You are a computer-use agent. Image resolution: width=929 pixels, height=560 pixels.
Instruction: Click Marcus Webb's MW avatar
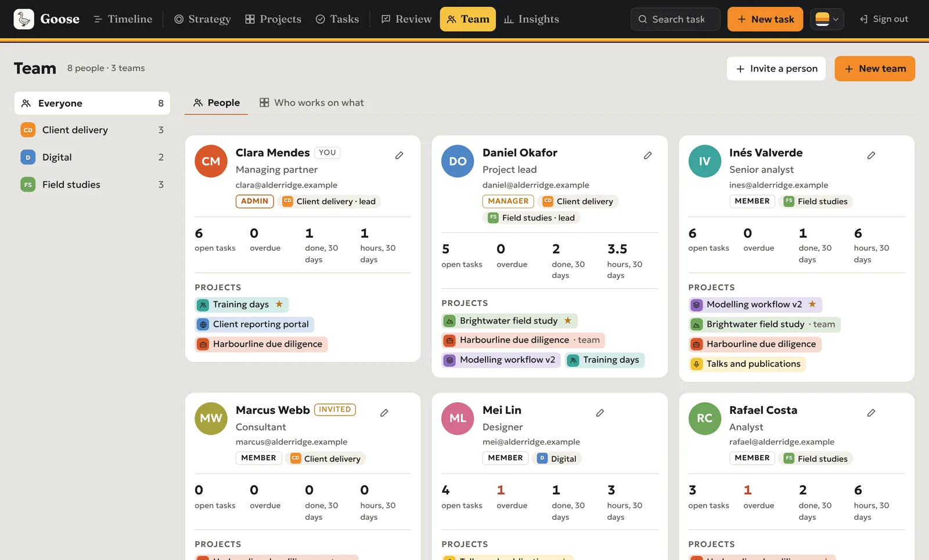tap(211, 418)
